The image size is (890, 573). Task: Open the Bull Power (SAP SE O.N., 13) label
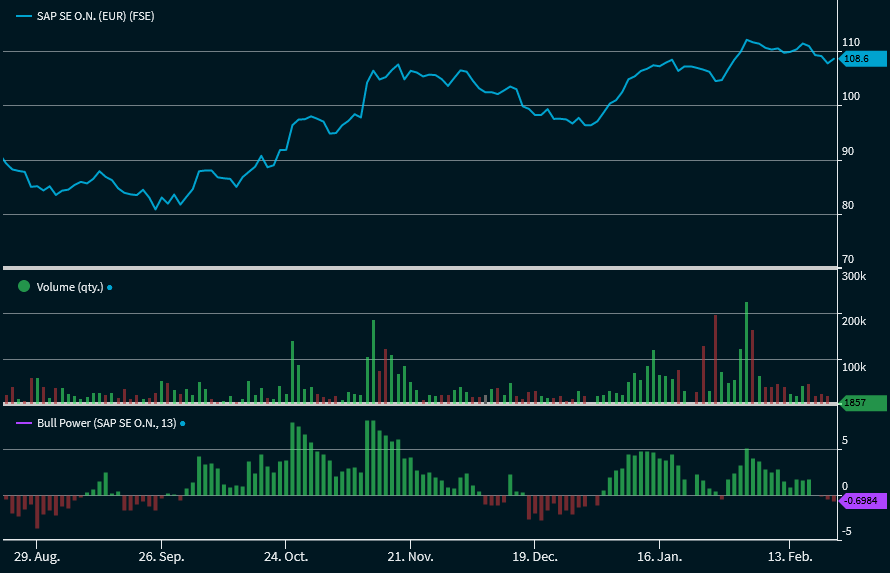coord(106,424)
